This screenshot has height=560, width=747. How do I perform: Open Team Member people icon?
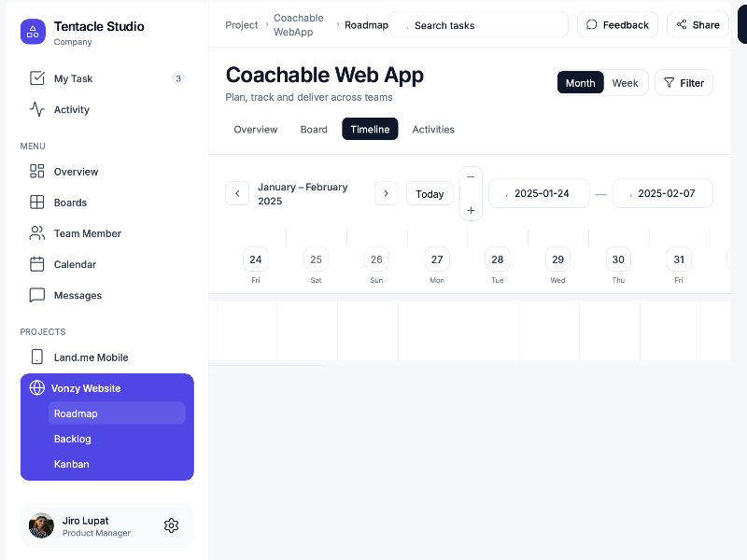click(x=37, y=233)
